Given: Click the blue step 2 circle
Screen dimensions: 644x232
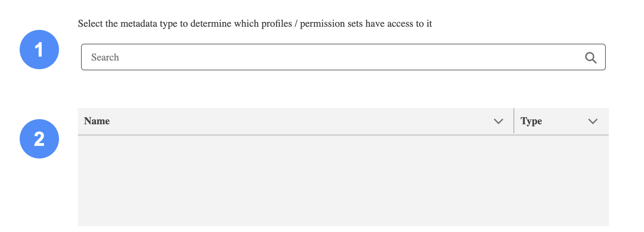Looking at the screenshot, I should 39,139.
